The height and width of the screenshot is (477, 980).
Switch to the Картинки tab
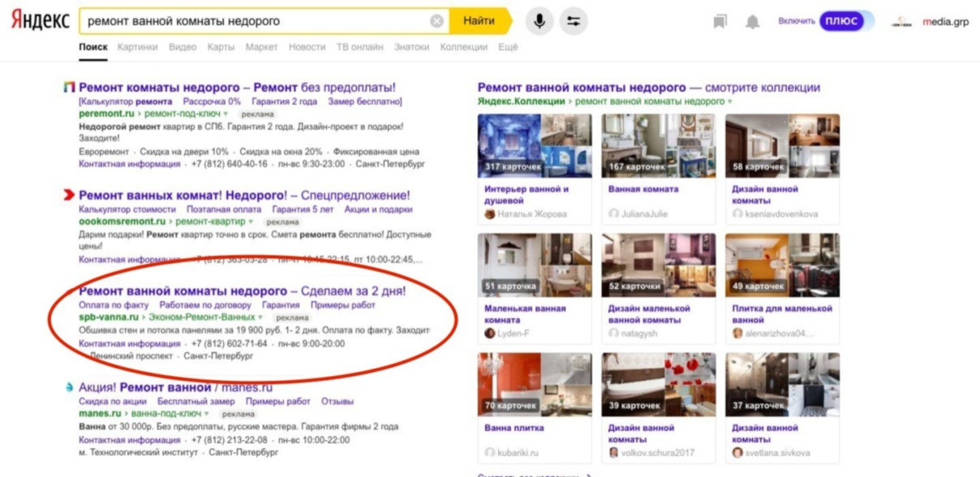click(137, 47)
